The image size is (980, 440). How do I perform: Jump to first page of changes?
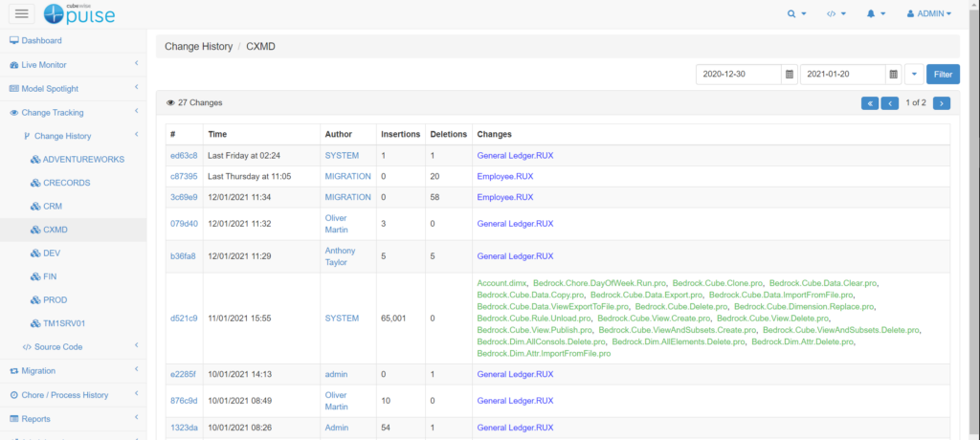point(870,102)
